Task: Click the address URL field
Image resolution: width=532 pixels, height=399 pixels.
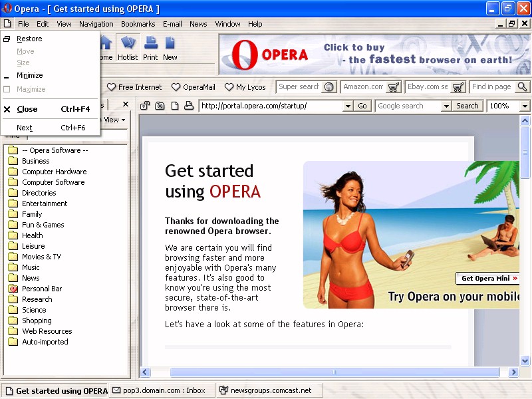Action: (x=271, y=106)
